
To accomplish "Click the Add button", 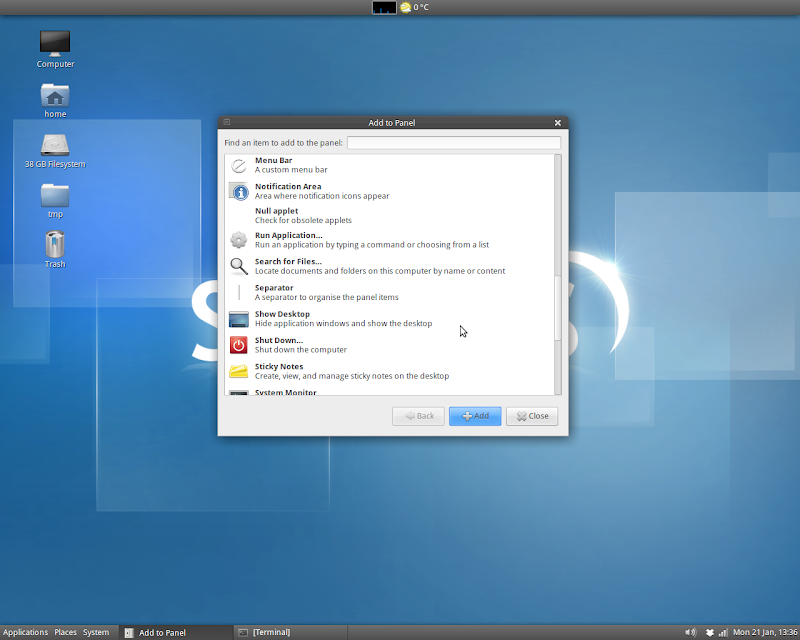I will click(475, 416).
